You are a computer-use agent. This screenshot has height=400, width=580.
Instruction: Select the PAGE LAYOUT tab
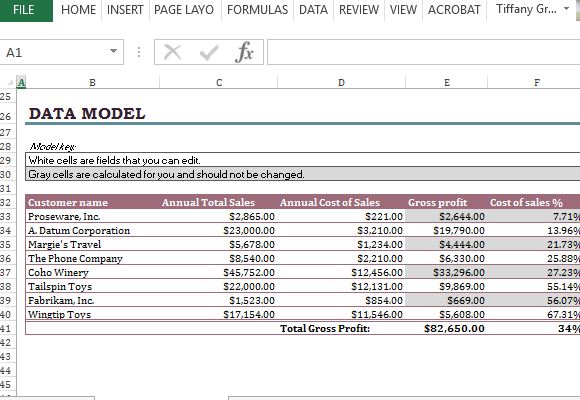(x=184, y=10)
